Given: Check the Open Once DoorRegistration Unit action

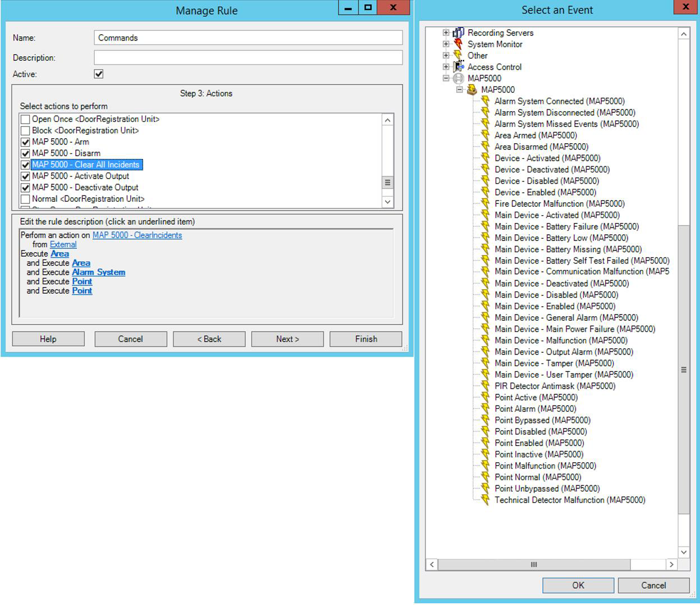Looking at the screenshot, I should (x=25, y=119).
